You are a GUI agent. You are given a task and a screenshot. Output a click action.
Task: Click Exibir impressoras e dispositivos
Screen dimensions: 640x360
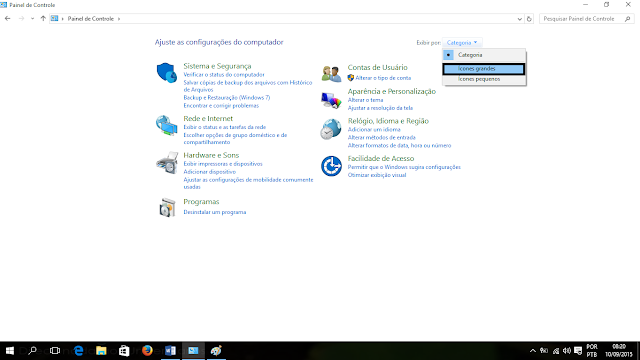pos(223,164)
